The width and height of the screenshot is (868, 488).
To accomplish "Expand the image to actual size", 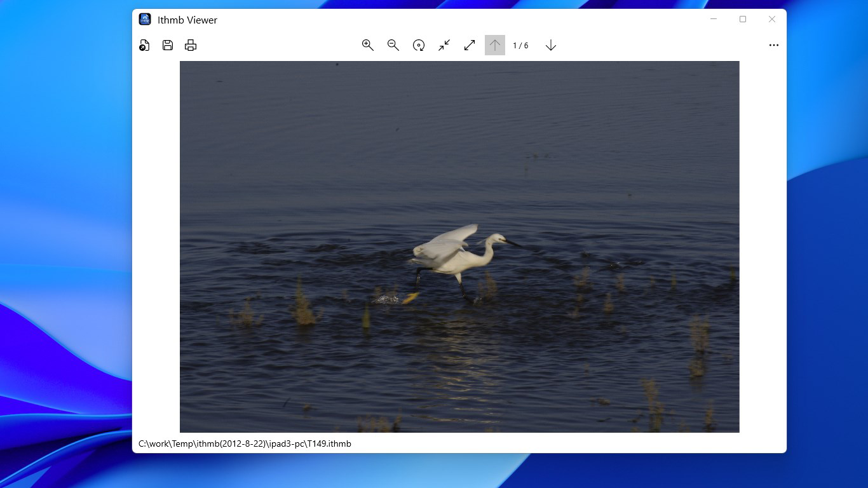I will tap(469, 45).
